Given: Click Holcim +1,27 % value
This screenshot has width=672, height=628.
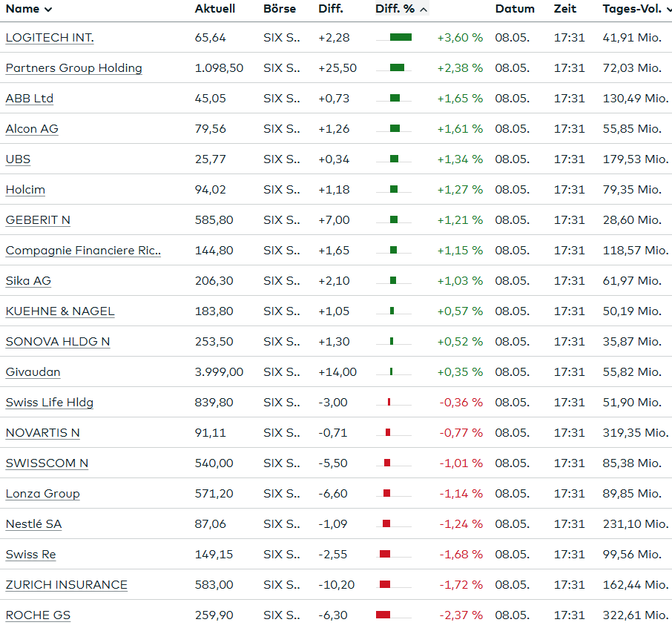Looking at the screenshot, I should (x=460, y=190).
